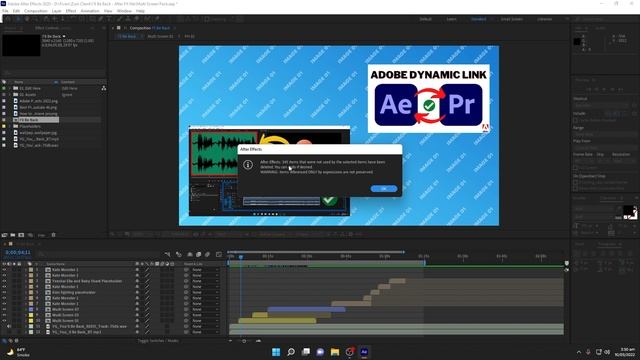The height and width of the screenshot is (360, 640).
Task: Click the new folder icon in Project panel
Action: point(13,235)
